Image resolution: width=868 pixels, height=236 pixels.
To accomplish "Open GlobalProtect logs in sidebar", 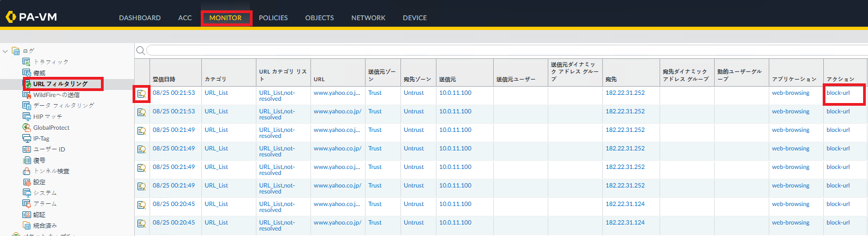I will click(x=51, y=128).
